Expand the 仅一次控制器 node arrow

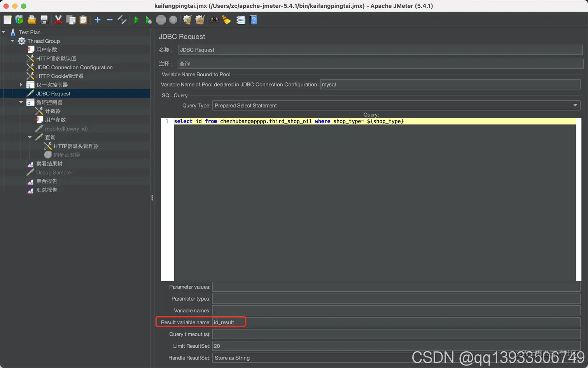pyautogui.click(x=21, y=85)
